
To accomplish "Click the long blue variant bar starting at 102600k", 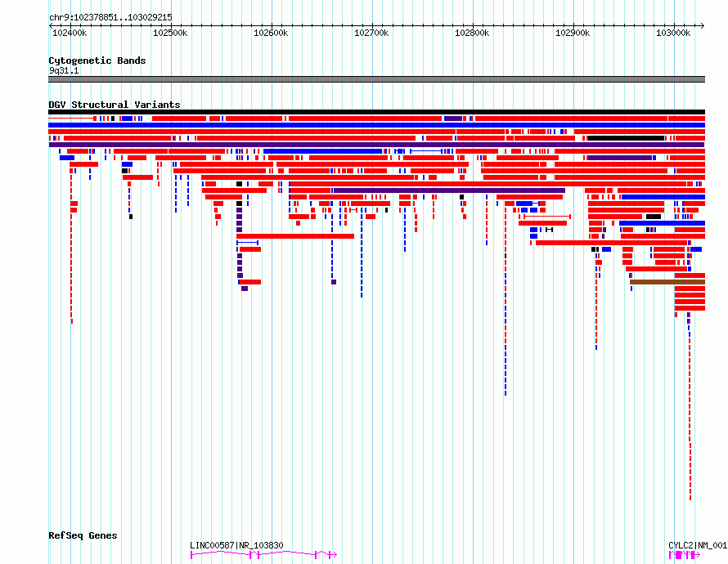I will coord(322,151).
